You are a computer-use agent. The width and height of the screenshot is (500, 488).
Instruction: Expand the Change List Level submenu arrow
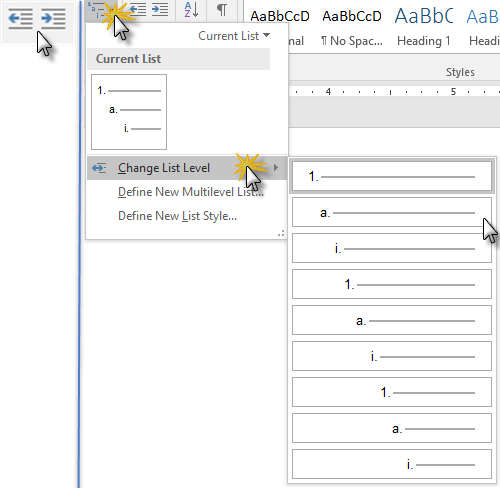point(276,168)
